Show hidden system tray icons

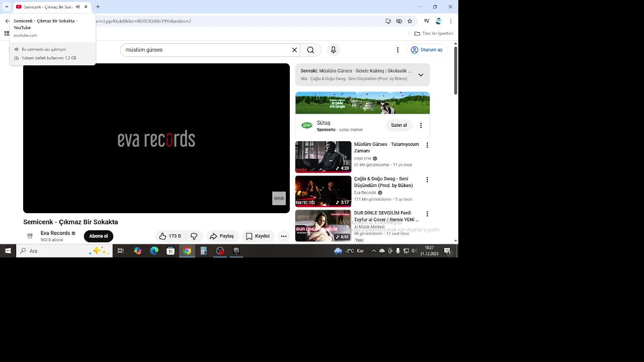(x=373, y=251)
